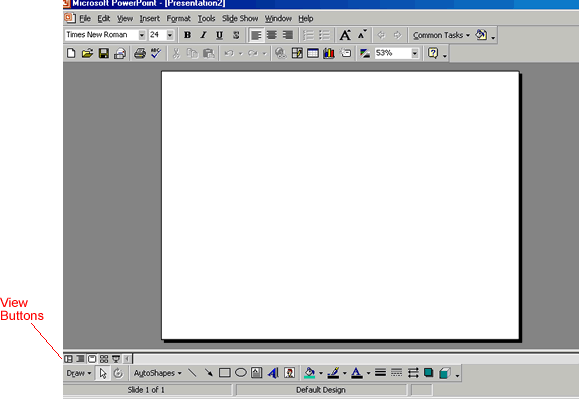Apply the Fill Color paint bucket

[309, 373]
